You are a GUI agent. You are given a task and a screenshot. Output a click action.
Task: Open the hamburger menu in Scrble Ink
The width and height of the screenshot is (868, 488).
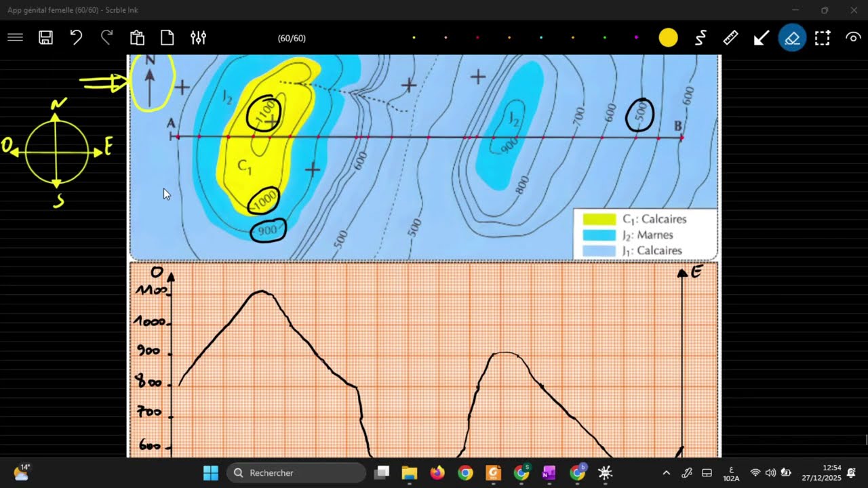coord(15,38)
